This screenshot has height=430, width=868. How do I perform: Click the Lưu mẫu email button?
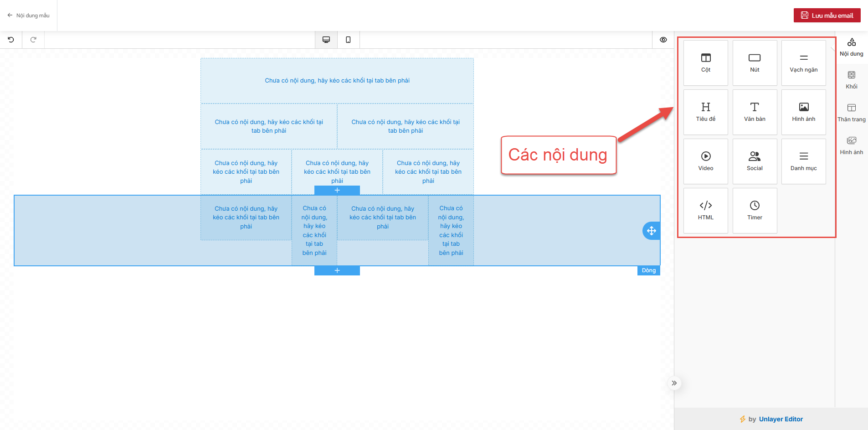[x=827, y=16]
